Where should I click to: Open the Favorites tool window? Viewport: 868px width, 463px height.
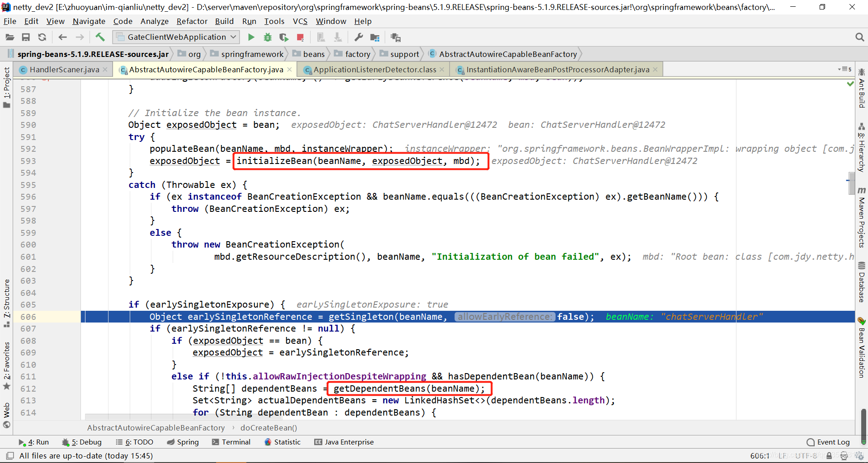pos(7,365)
